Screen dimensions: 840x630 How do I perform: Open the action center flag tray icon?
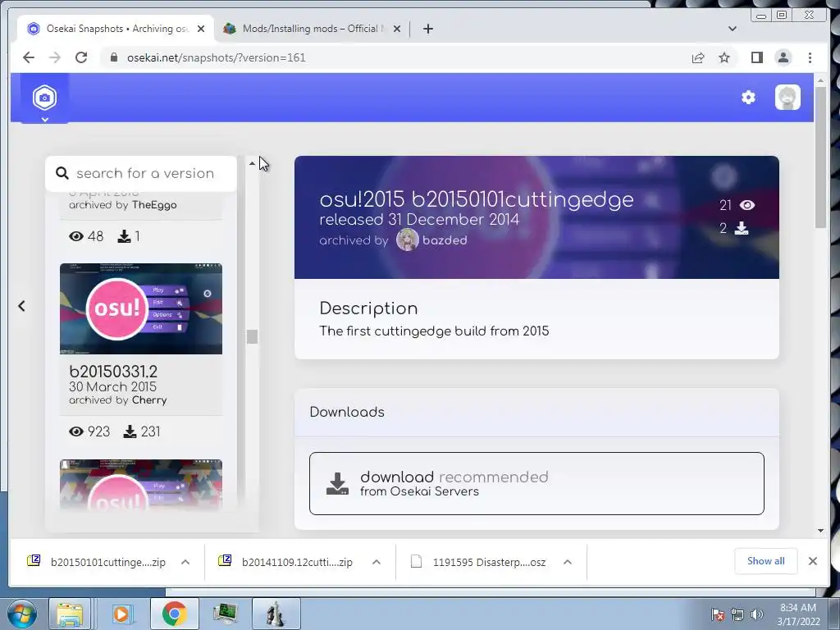[717, 614]
